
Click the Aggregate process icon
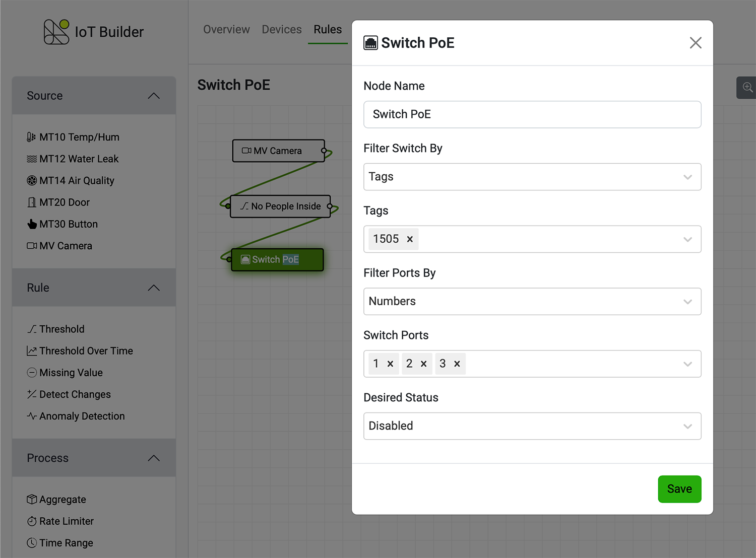(31, 499)
